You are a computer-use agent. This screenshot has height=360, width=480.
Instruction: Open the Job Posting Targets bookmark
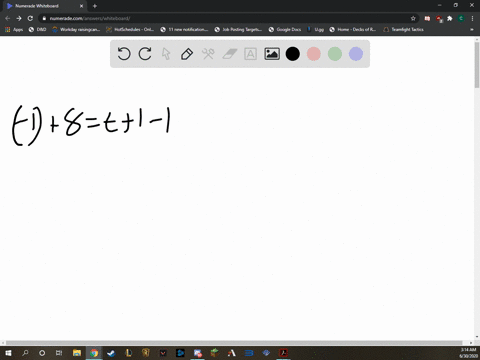(x=238, y=29)
